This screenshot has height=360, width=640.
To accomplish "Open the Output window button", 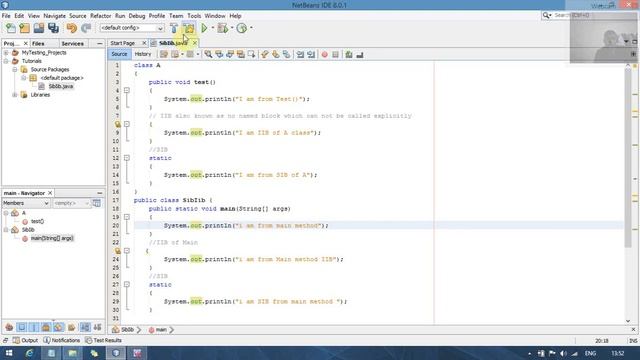I will click(25, 340).
